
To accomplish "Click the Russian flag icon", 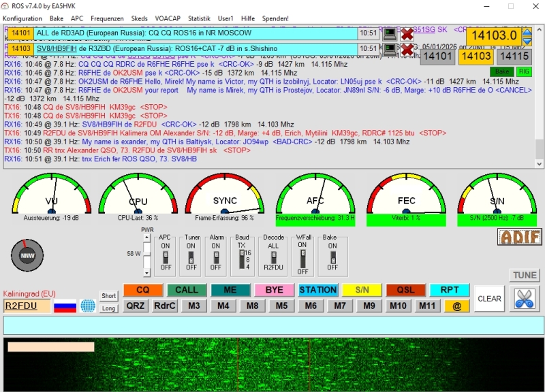I will point(65,306).
